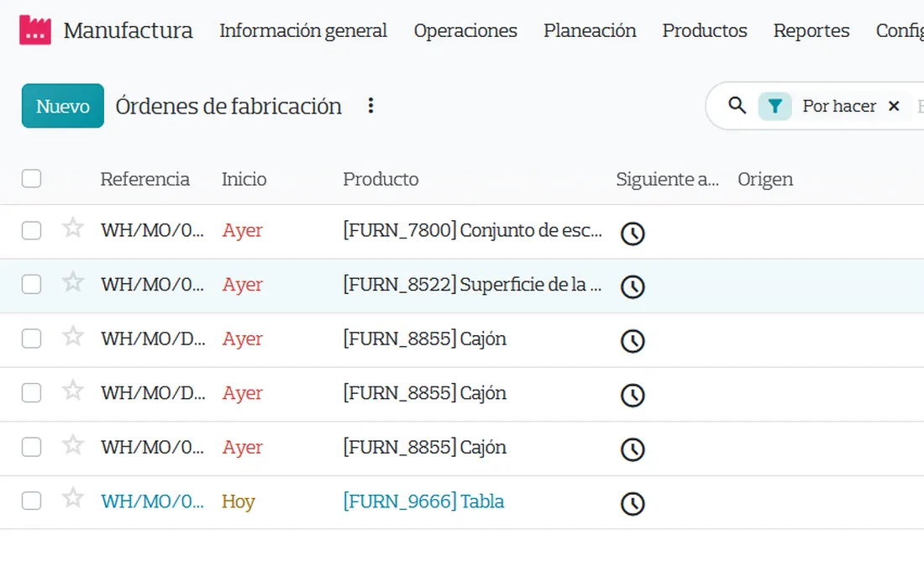Star the FURN_9666 Tabla order
This screenshot has height=588, width=924.
click(x=72, y=498)
